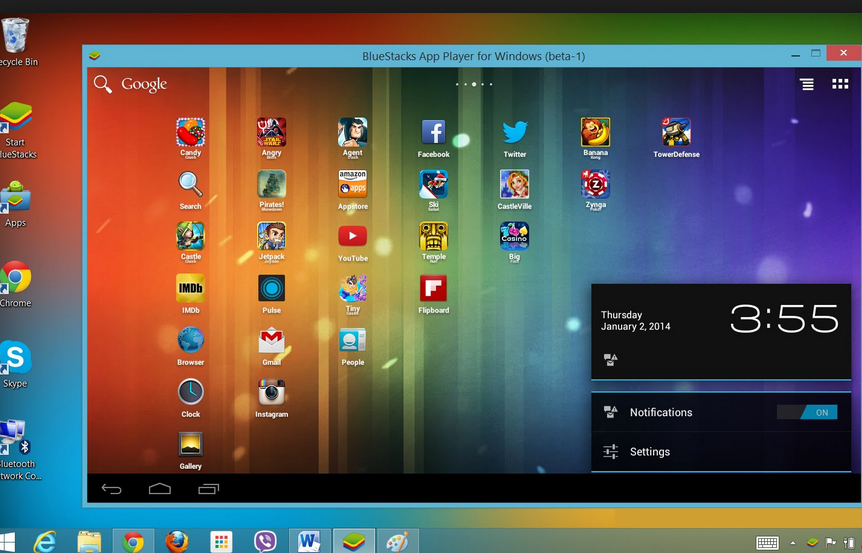Screen dimensions: 862x553
Task: Launch Jetpack Joyride
Action: click(271, 236)
